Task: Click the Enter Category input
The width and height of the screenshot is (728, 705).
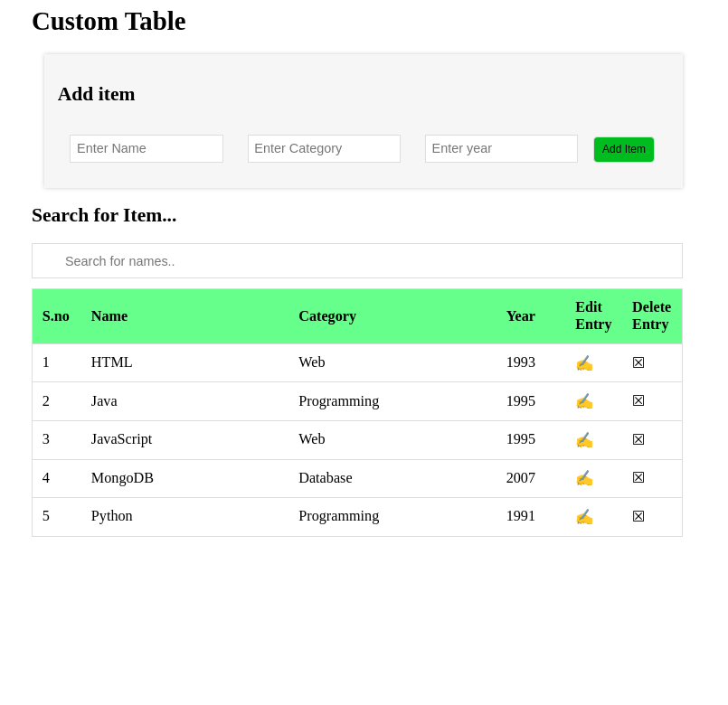Action: click(324, 149)
